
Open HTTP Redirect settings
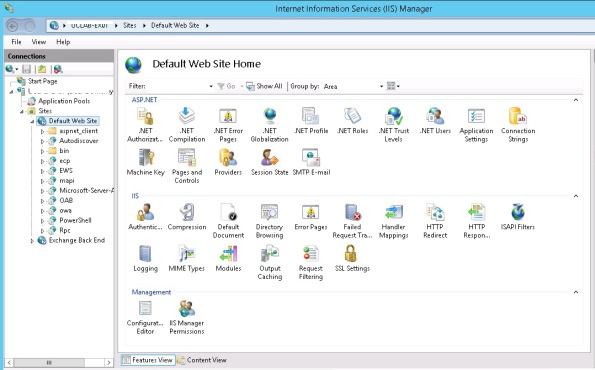(x=435, y=221)
